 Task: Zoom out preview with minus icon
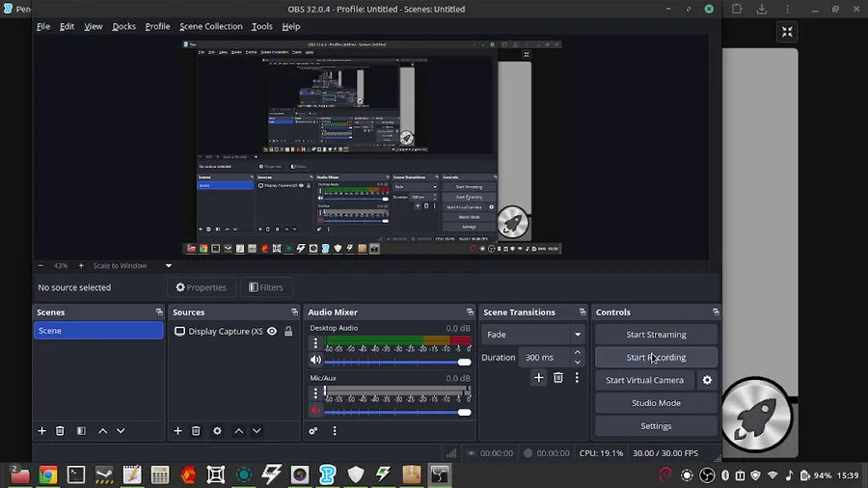pyautogui.click(x=41, y=265)
